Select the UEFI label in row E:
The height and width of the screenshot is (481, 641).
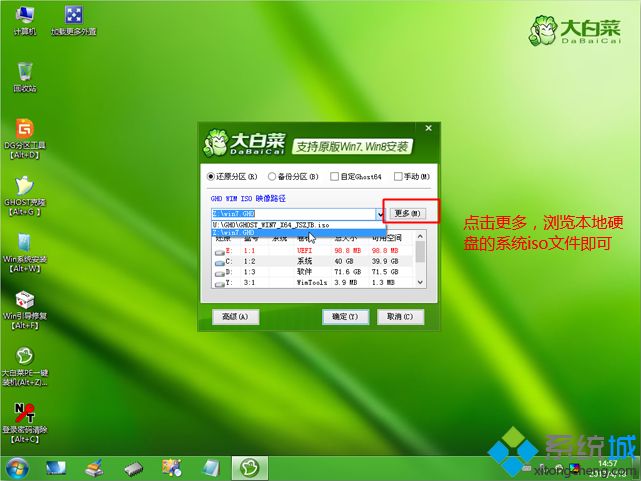click(305, 251)
